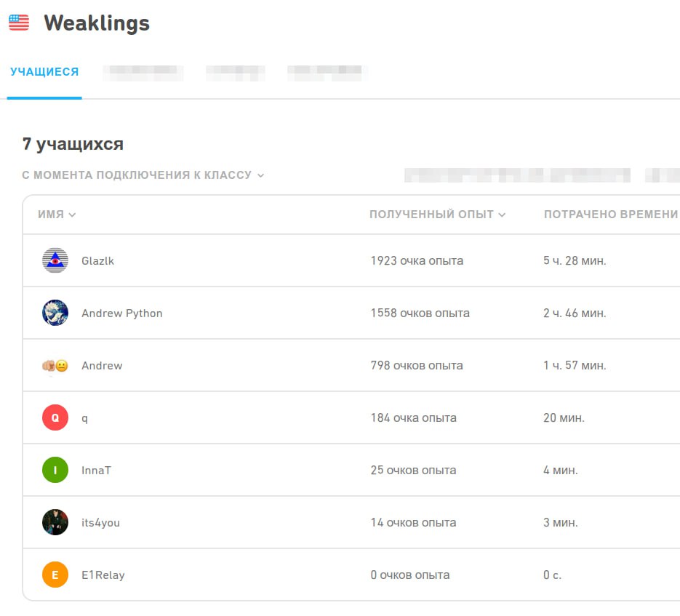
Task: Click Glazlk's avatar icon
Action: (x=55, y=260)
